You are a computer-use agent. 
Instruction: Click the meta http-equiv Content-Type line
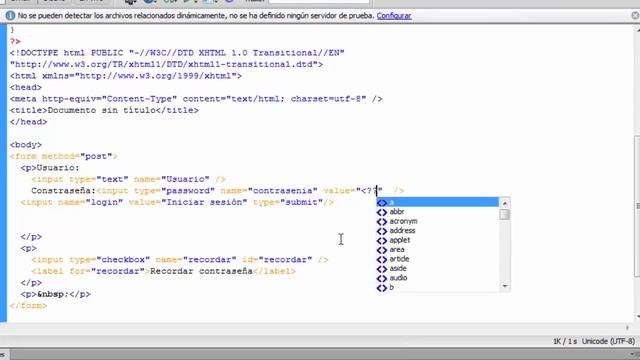pos(196,99)
